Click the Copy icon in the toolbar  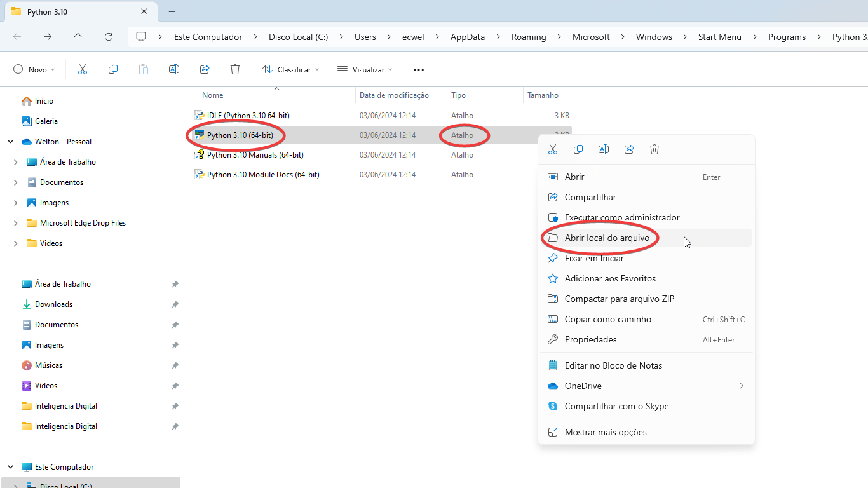[x=113, y=69]
